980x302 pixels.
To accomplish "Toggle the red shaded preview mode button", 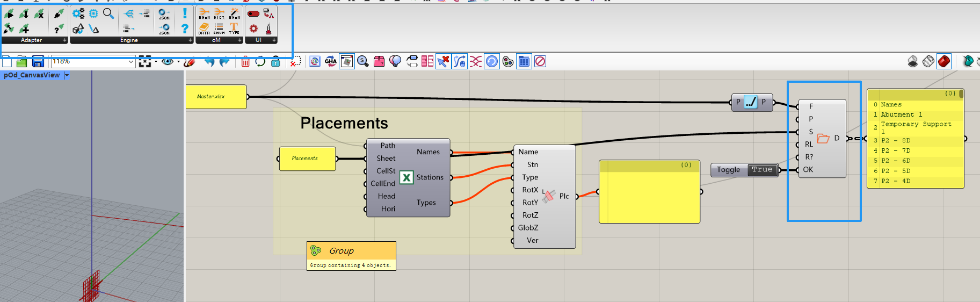I will (943, 62).
